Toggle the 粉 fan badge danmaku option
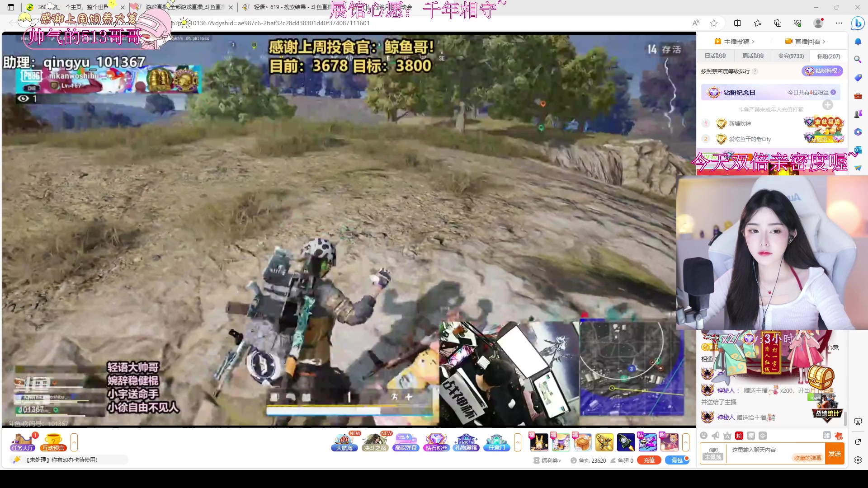 point(739,436)
